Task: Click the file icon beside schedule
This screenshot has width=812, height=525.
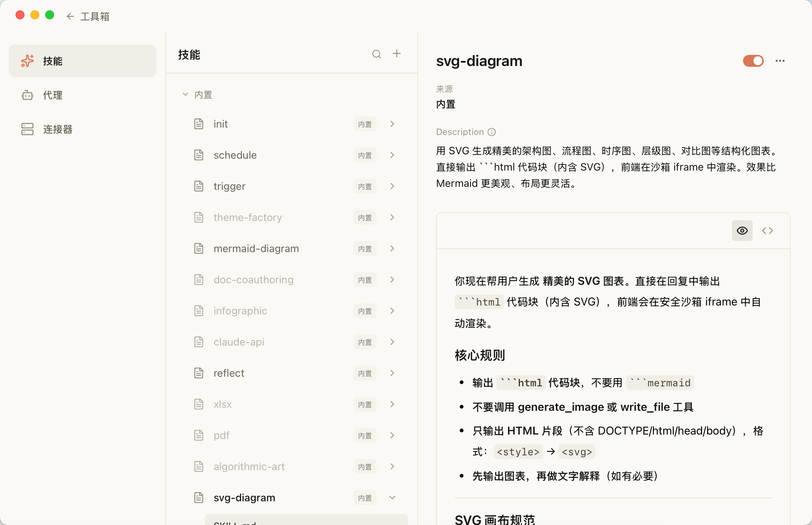Action: tap(199, 155)
